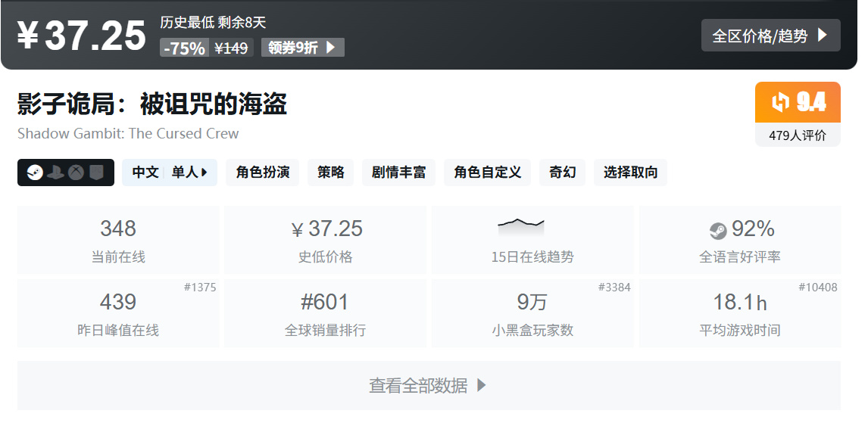The height and width of the screenshot is (426, 868).
Task: Click the 历史最低 剩余8天 label
Action: [x=213, y=23]
